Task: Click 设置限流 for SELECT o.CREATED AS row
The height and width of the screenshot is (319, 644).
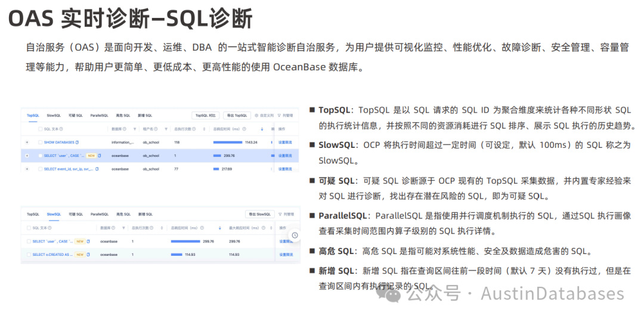Action: (286, 255)
